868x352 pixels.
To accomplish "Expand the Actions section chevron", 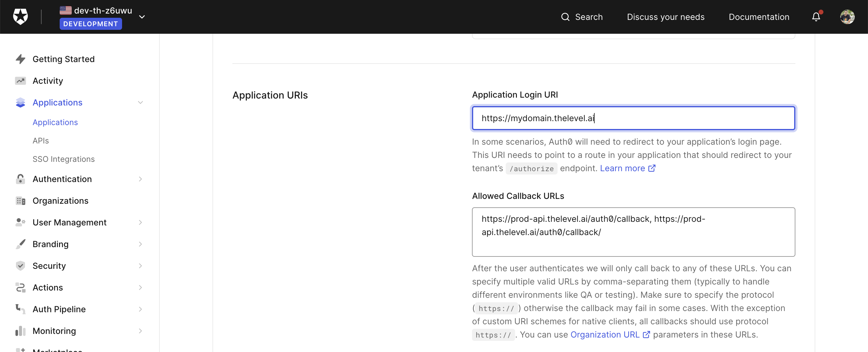I will coord(140,287).
